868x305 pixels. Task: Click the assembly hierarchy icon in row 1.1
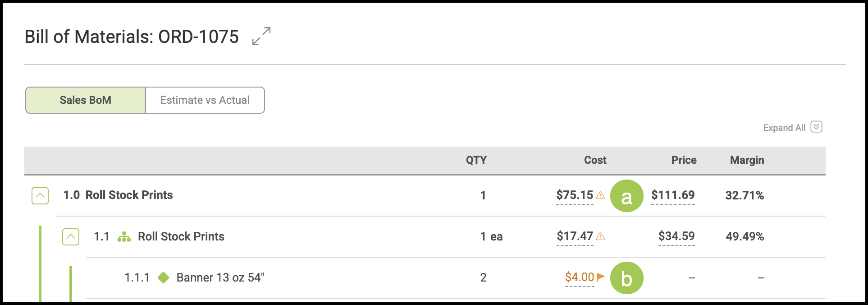pos(124,237)
